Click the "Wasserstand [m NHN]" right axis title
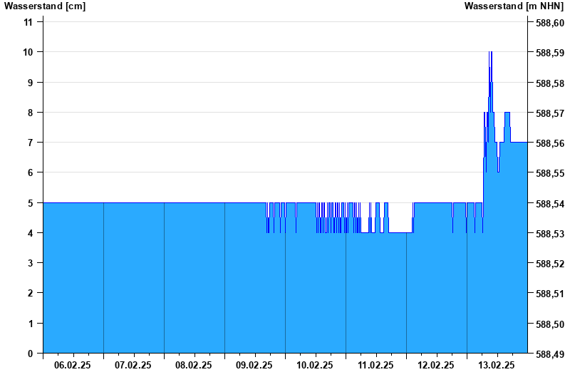The height and width of the screenshot is (392, 570). point(514,6)
